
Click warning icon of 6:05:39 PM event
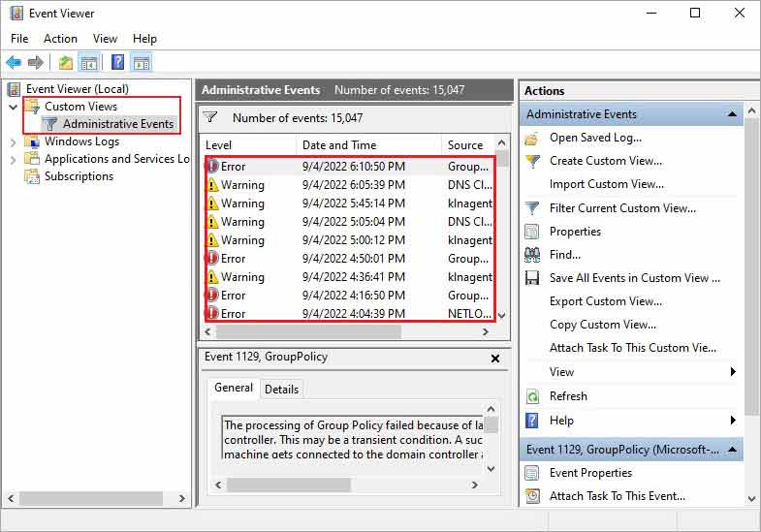coord(212,185)
